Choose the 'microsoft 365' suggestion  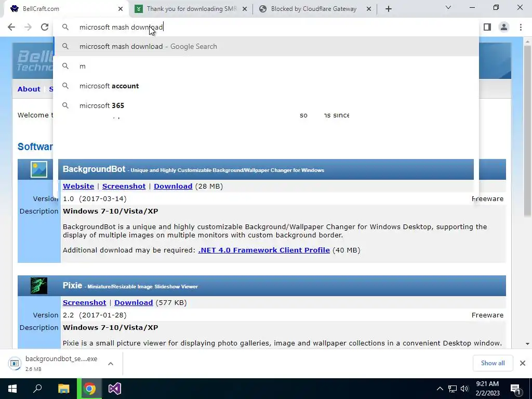266,105
